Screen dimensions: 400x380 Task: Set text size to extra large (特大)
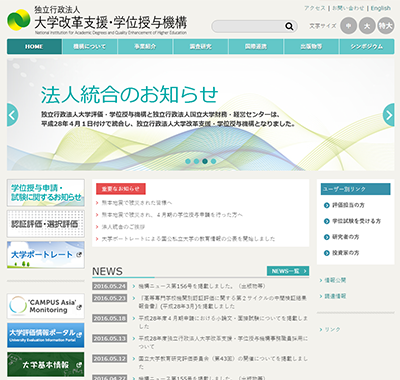pyautogui.click(x=386, y=26)
